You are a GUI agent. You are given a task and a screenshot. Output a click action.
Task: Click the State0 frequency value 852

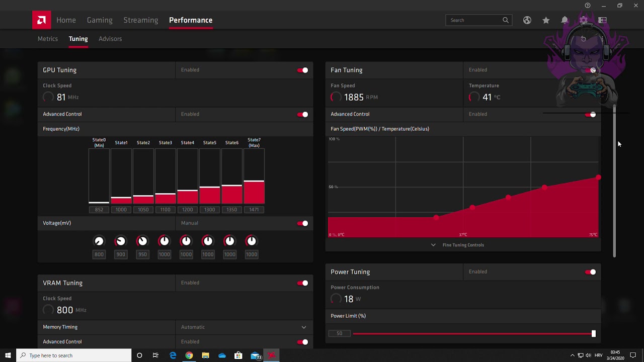point(99,210)
